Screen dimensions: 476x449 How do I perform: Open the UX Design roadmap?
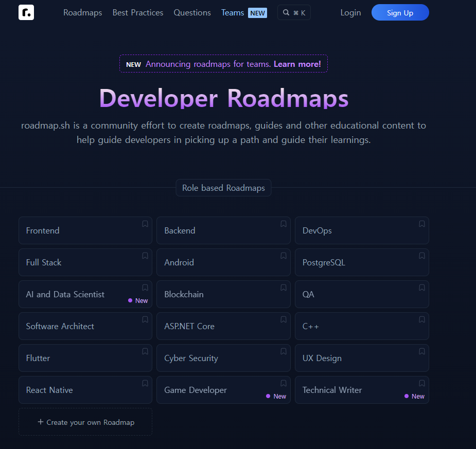point(362,357)
